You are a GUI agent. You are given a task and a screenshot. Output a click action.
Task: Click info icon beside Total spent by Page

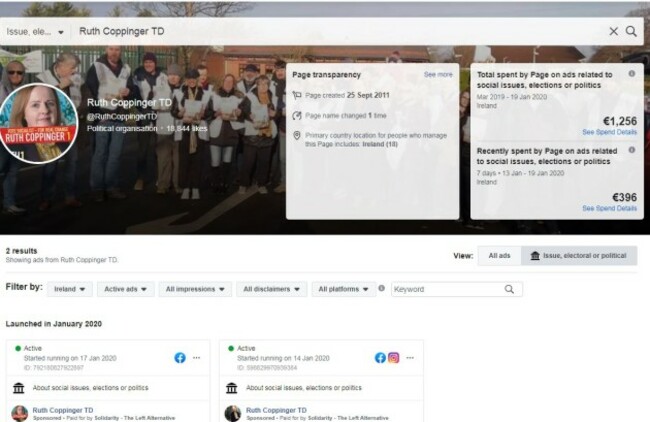(x=631, y=74)
